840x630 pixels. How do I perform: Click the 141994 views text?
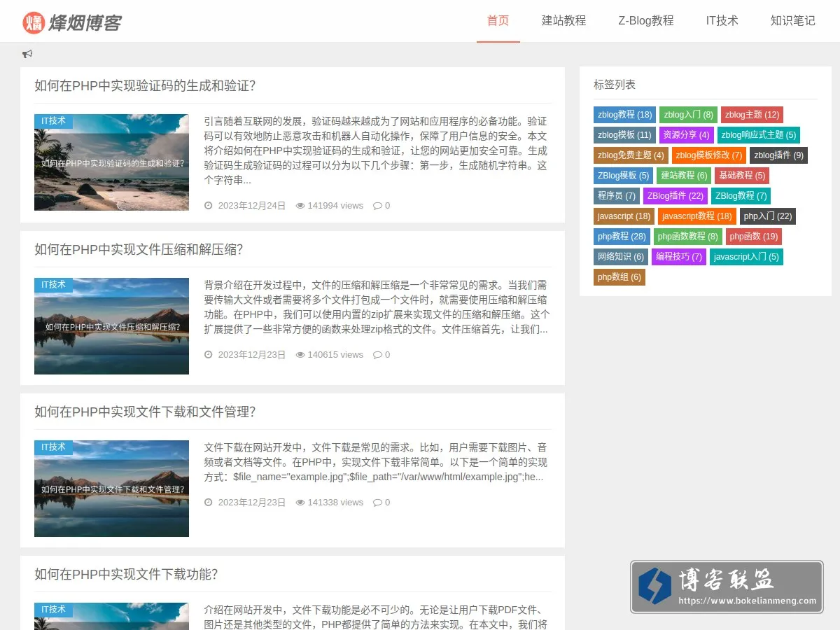(335, 206)
